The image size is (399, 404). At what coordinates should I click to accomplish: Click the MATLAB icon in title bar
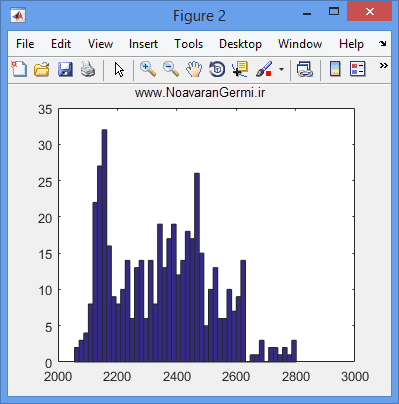(18, 15)
